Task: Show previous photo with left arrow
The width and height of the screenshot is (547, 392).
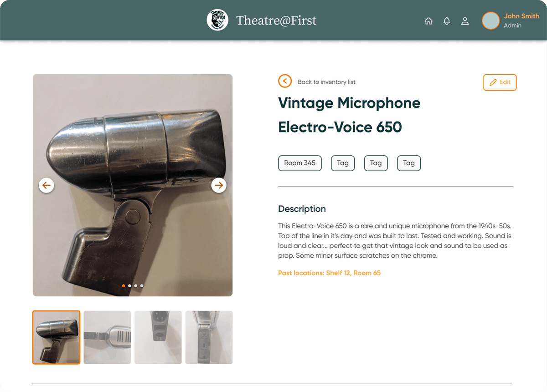Action: pyautogui.click(x=46, y=185)
